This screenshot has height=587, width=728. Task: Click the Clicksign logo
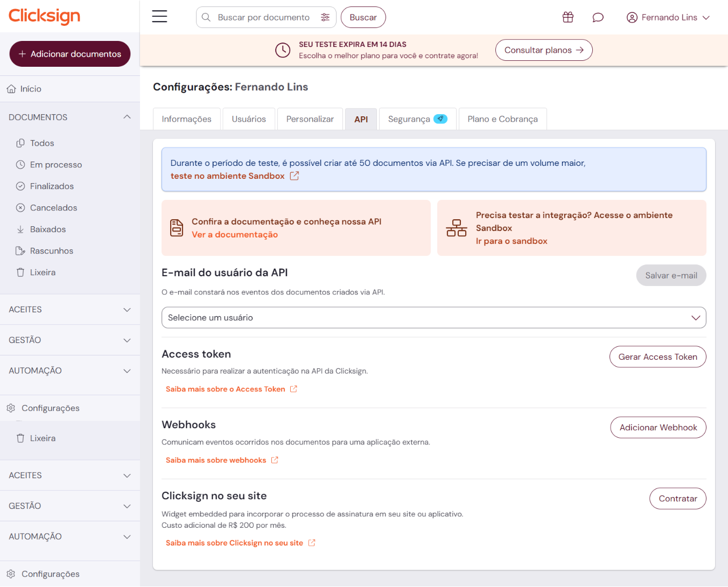point(45,16)
